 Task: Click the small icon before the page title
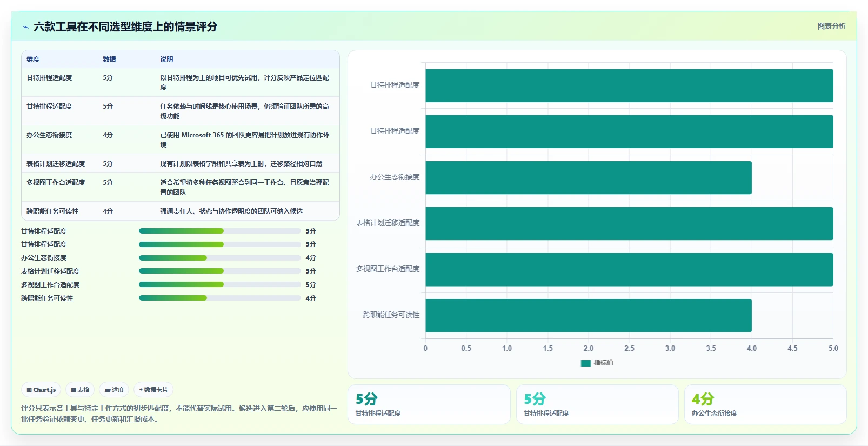click(x=25, y=27)
